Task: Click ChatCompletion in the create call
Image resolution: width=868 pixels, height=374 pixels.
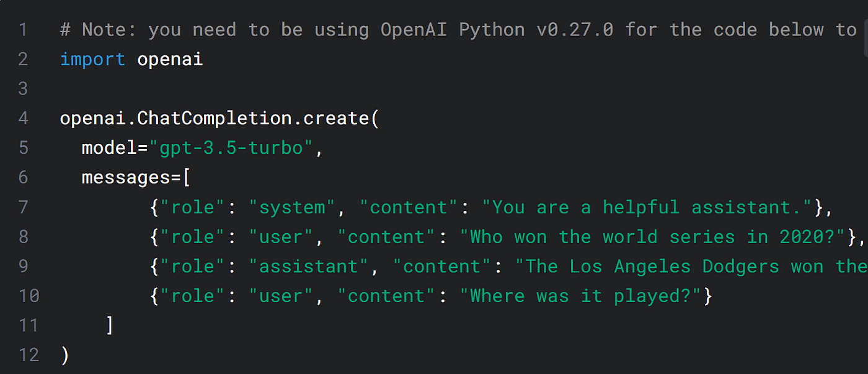Action: point(215,118)
